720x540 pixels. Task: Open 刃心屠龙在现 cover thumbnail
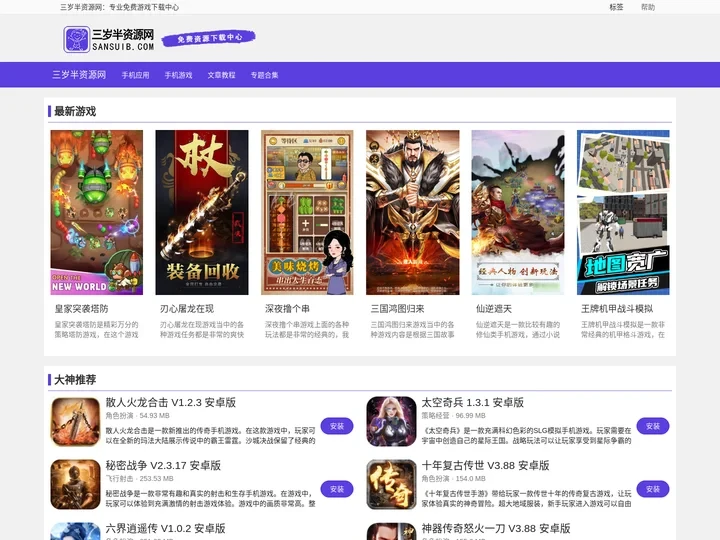point(202,212)
